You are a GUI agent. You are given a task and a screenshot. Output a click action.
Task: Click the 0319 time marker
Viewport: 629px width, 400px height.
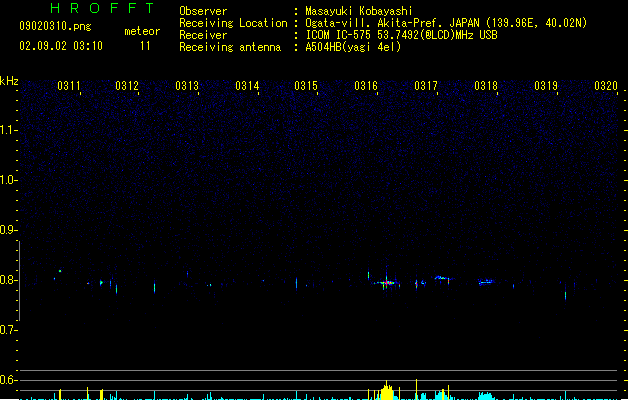point(546,86)
